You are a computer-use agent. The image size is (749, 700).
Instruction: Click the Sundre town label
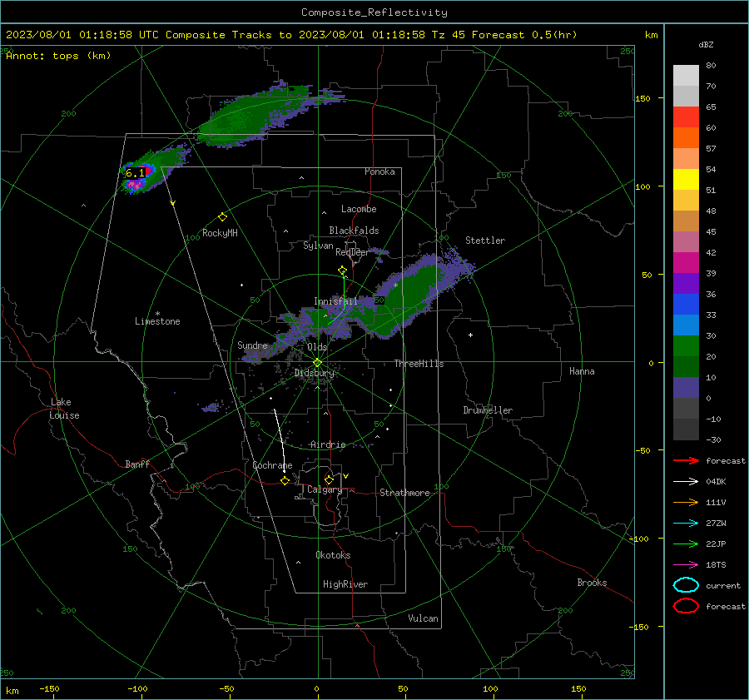[x=252, y=345]
